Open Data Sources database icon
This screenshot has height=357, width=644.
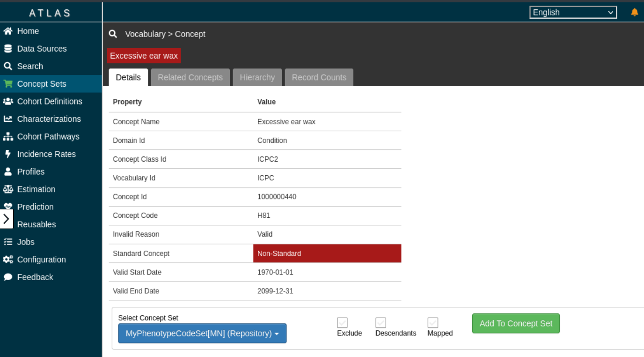(x=7, y=49)
